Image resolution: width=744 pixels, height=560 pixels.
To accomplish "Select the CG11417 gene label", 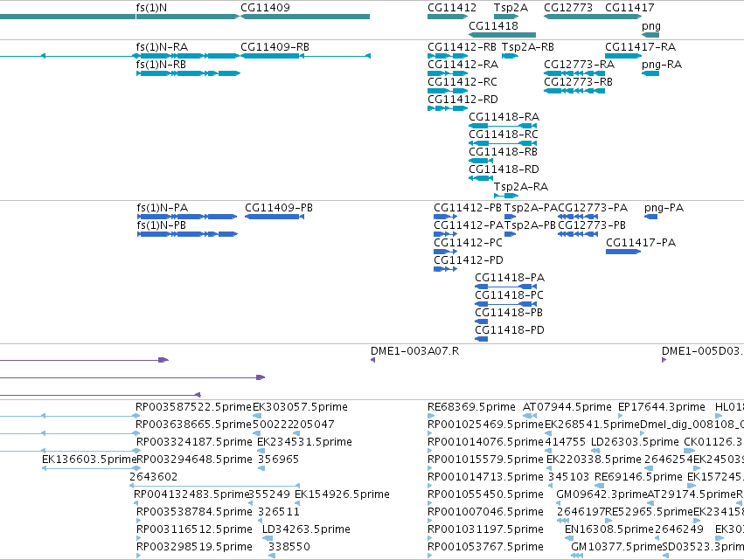I will click(x=629, y=8).
